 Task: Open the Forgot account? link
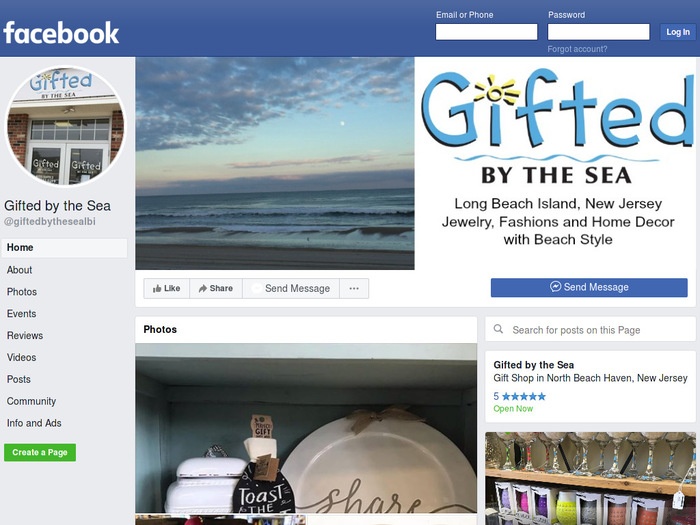[577, 49]
